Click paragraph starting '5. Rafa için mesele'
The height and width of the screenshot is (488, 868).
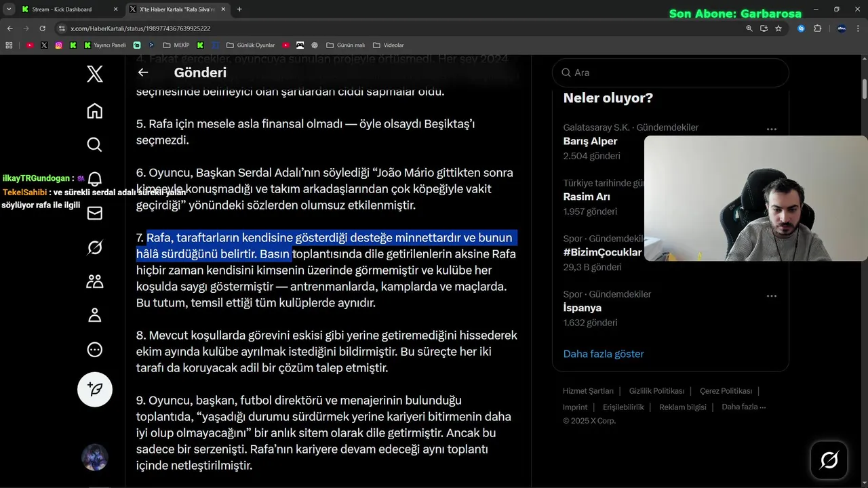pyautogui.click(x=305, y=132)
